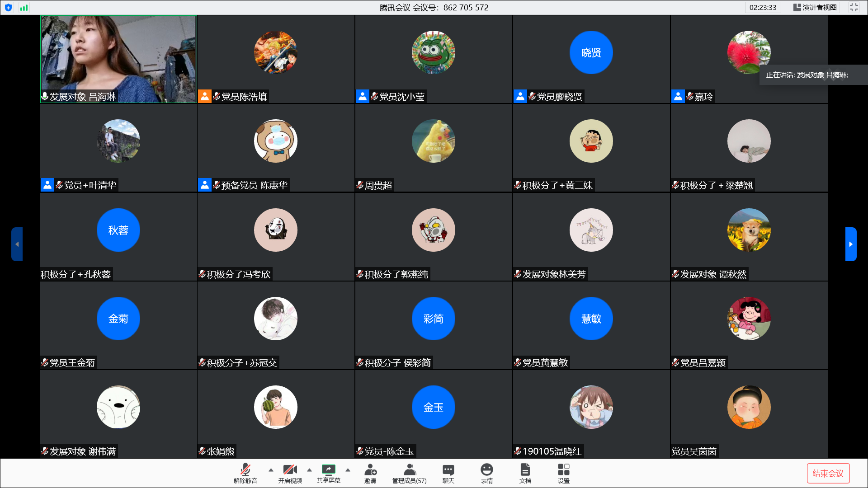Image resolution: width=868 pixels, height=488 pixels.
Task: Toggle fullscreen mode icon
Action: click(x=854, y=7)
